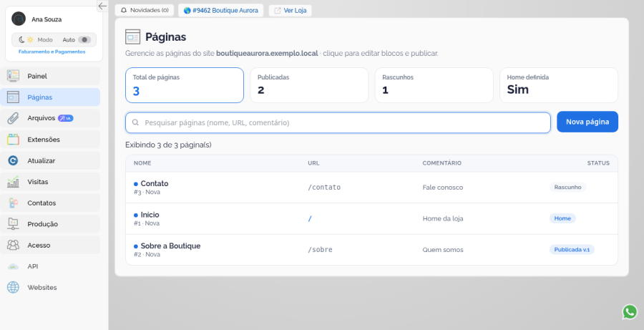644x330 pixels.
Task: Toggle the Auto mode switch
Action: tap(84, 40)
